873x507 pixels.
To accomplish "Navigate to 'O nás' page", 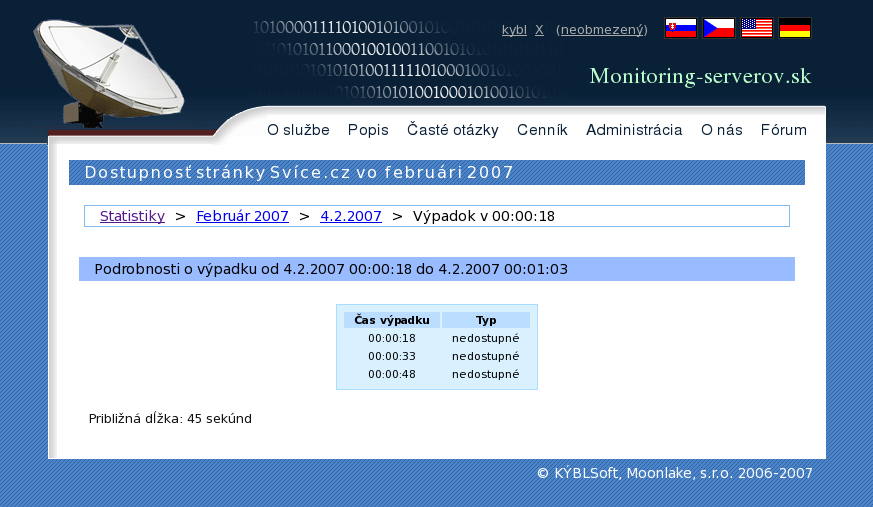I will click(721, 130).
